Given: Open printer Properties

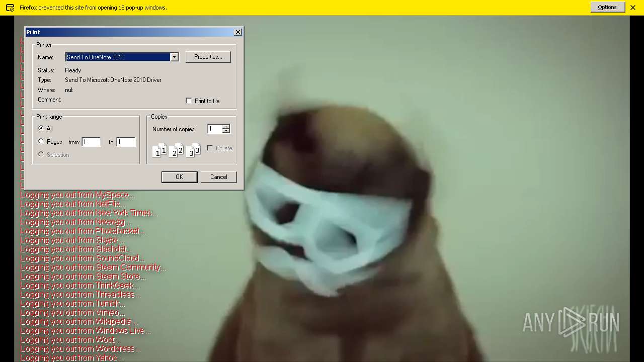Looking at the screenshot, I should click(208, 57).
